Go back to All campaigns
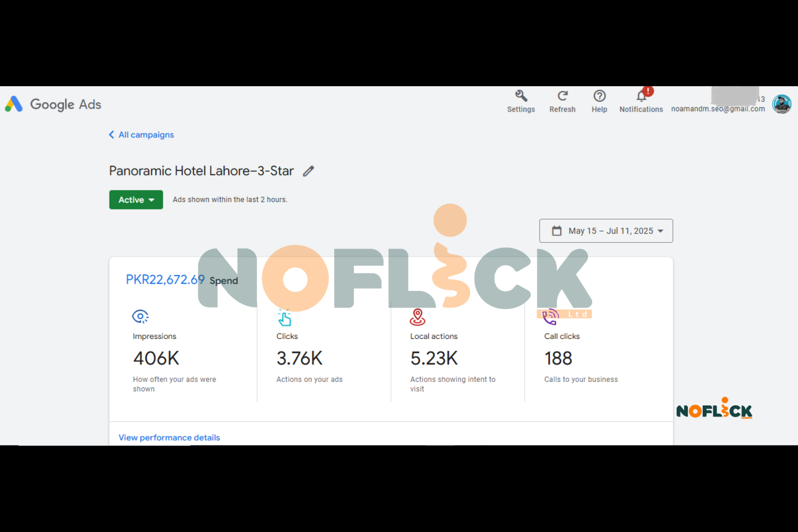The image size is (798, 532). tap(142, 135)
